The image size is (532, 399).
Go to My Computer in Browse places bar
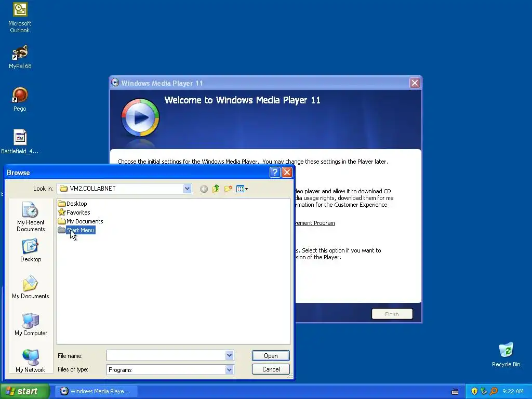tap(31, 324)
